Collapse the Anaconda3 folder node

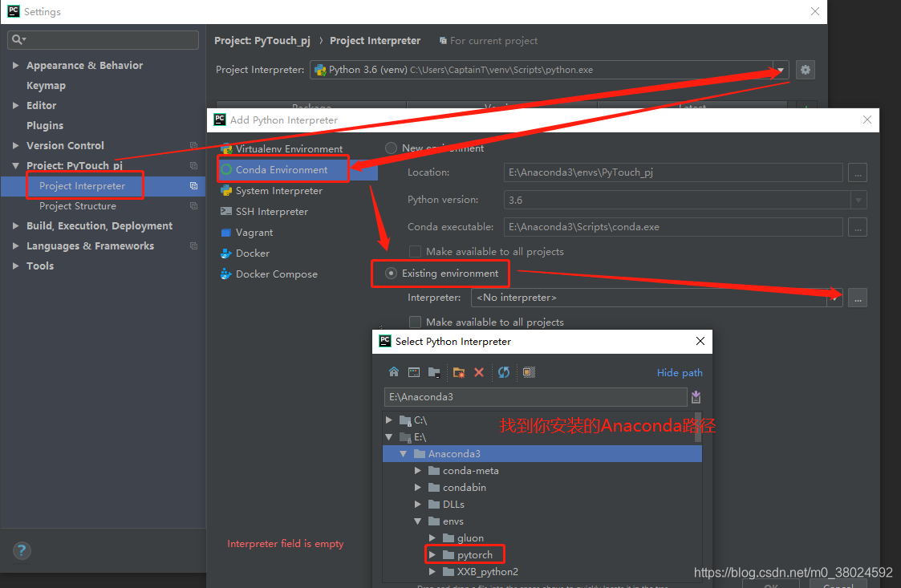click(x=404, y=454)
